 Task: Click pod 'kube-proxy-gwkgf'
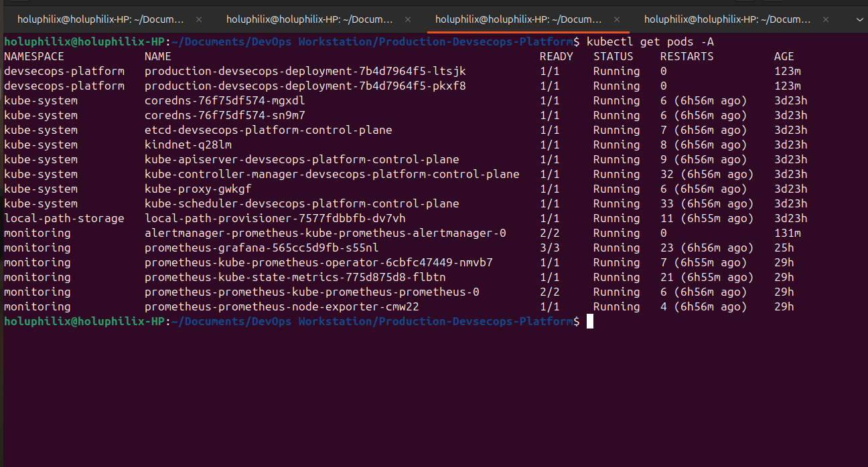tap(198, 189)
